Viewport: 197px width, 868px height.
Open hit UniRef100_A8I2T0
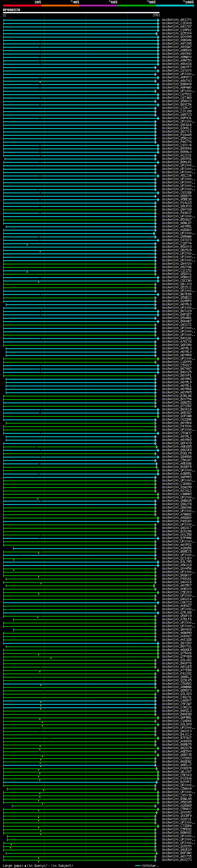176,20
